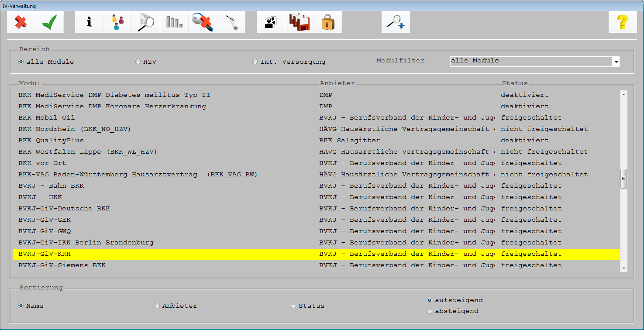
Task: Click the magnifier with plus icon
Action: coord(396,22)
